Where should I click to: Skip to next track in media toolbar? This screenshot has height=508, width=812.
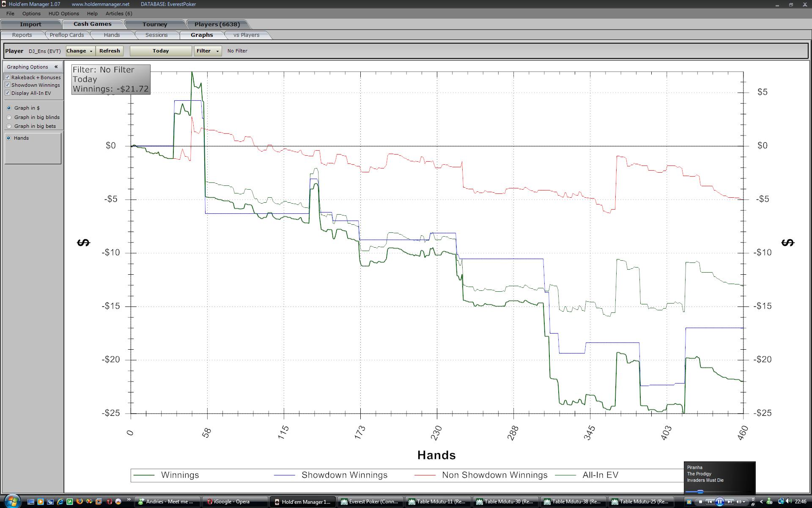point(730,502)
